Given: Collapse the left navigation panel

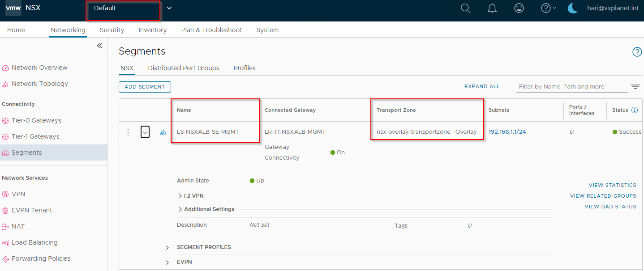Looking at the screenshot, I should [99, 46].
